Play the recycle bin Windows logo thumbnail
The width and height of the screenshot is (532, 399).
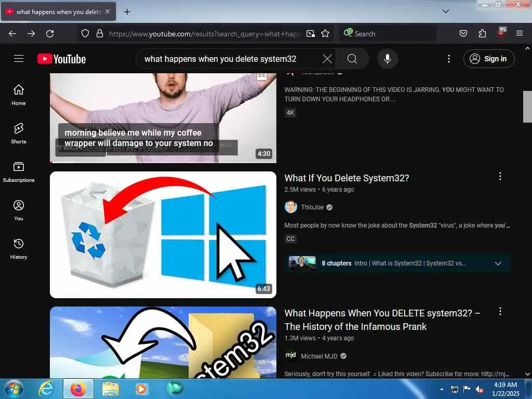(x=163, y=235)
